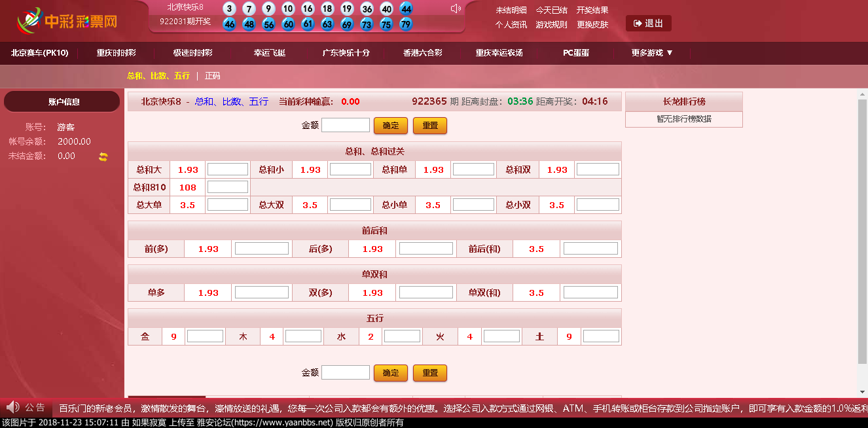Click the 总和单 bet input
Screen dimensions: 868x428
tap(473, 169)
